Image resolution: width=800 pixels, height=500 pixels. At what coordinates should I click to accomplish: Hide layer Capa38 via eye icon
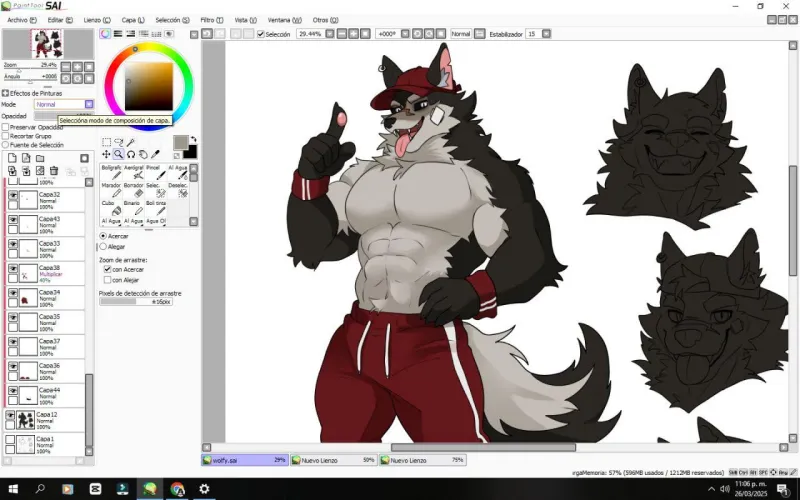(13, 268)
